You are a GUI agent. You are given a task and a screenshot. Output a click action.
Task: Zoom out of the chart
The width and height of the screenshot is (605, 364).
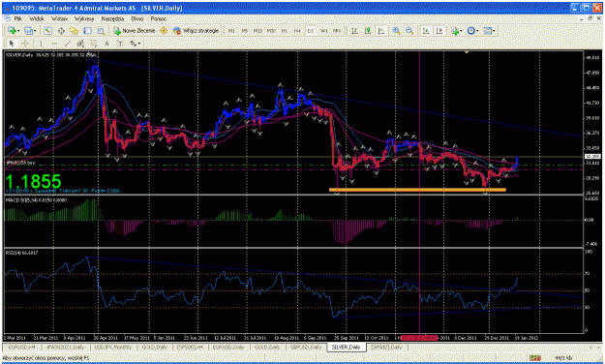tap(409, 30)
